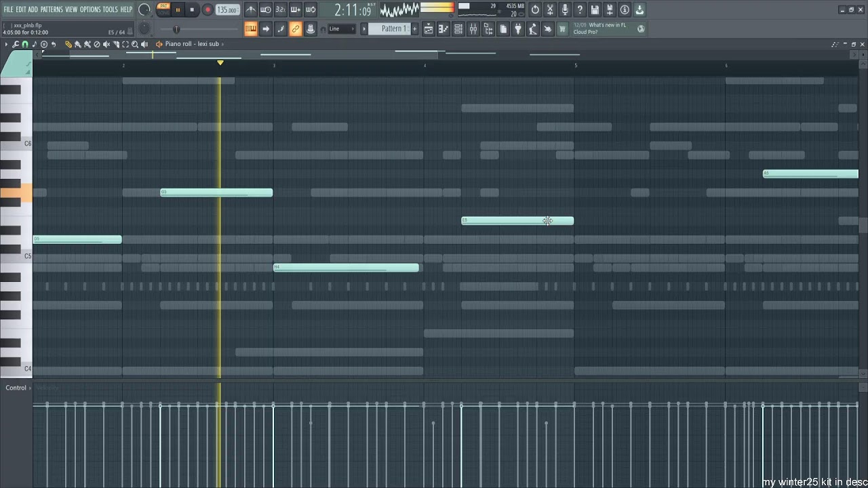Click the arrow left of Pattern 1

[364, 28]
